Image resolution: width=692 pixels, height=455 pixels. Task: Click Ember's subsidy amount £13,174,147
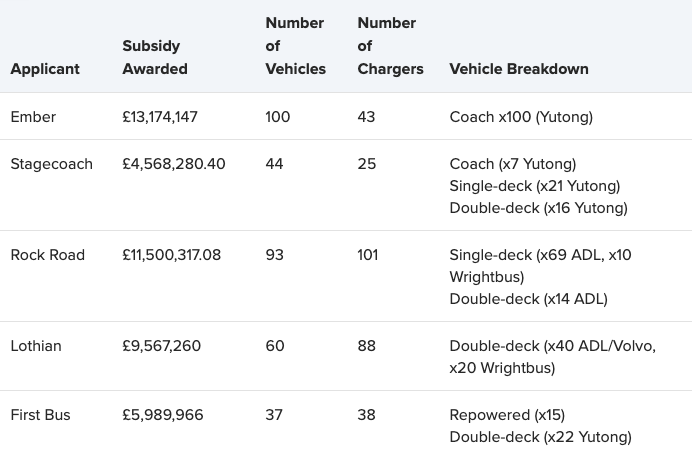point(160,117)
